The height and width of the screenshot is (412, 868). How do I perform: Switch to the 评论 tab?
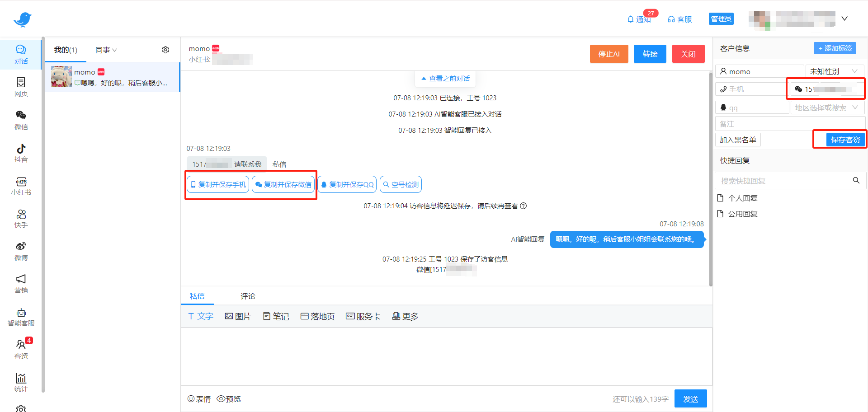(248, 296)
